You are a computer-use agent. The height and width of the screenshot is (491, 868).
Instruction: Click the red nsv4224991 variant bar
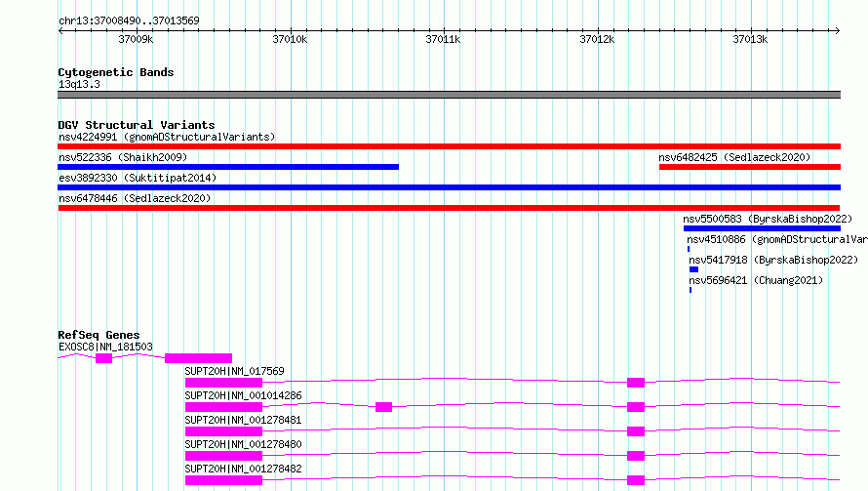coord(449,146)
